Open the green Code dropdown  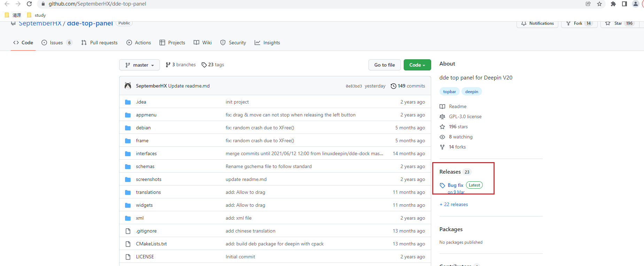click(x=417, y=65)
